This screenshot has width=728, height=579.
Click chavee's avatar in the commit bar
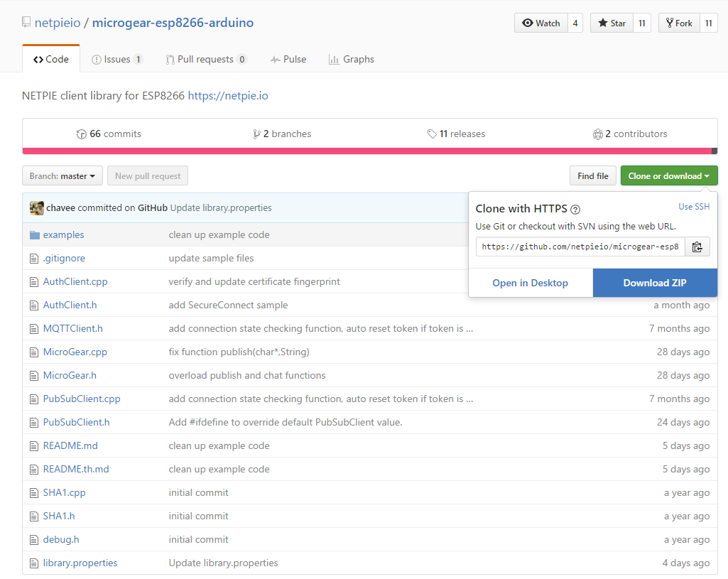tap(36, 207)
